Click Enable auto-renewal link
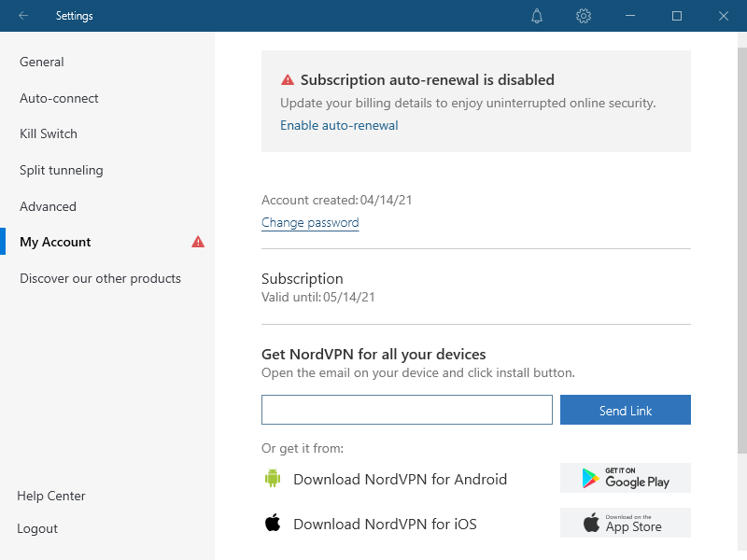The width and height of the screenshot is (747, 560). tap(339, 125)
